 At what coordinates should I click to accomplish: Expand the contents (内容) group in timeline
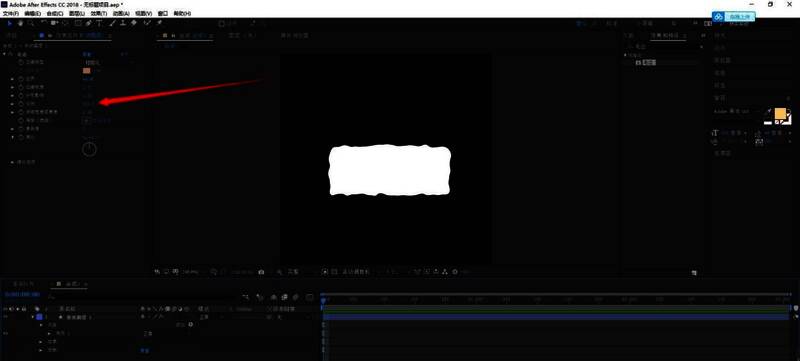pos(41,325)
